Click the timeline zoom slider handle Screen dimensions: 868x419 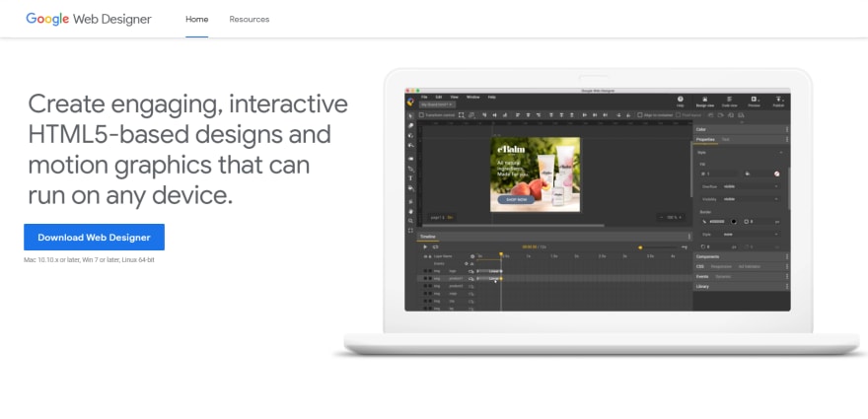(640, 247)
